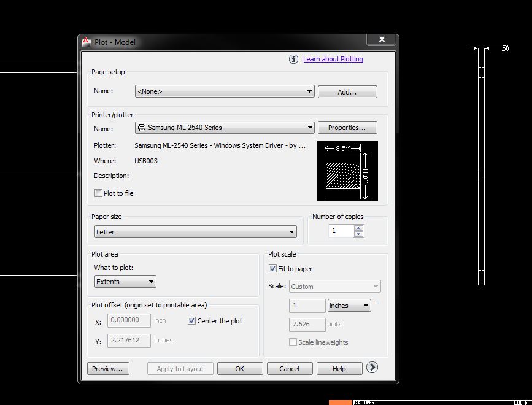Screen dimensions: 532x405
Task: Click the Properties... button
Action: click(347, 128)
